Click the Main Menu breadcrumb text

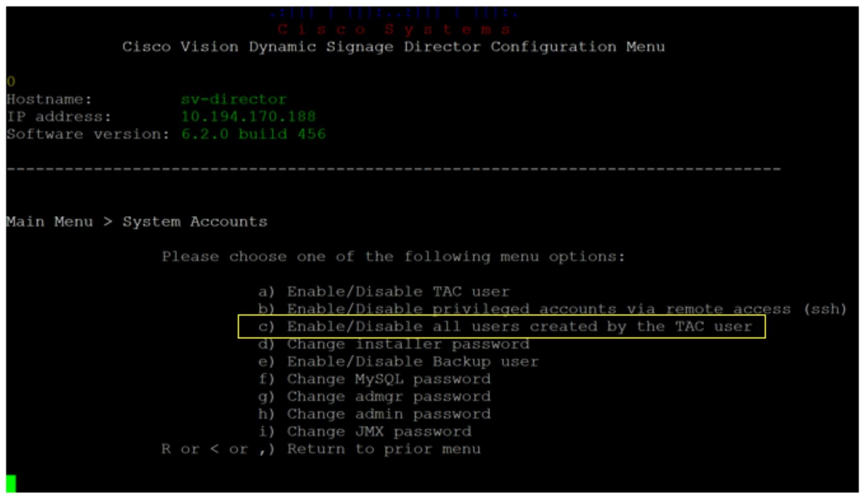tap(49, 221)
